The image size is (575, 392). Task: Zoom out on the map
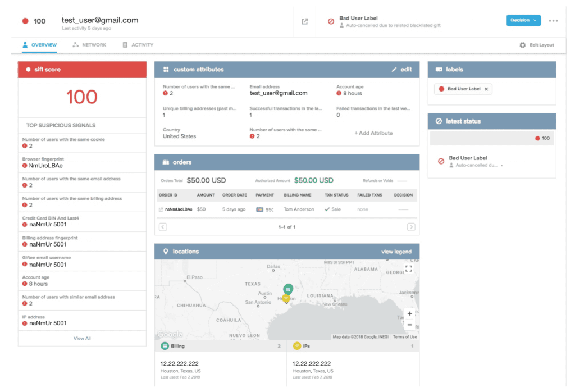(x=409, y=325)
